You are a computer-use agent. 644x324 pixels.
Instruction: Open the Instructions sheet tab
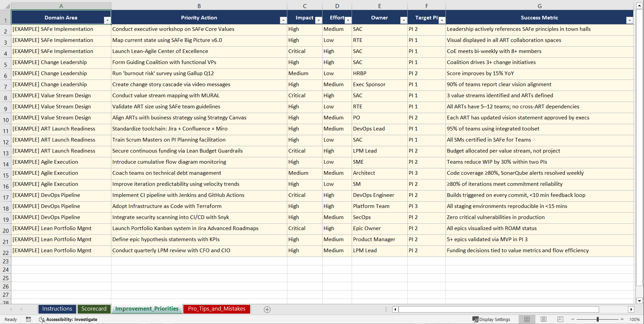57,309
